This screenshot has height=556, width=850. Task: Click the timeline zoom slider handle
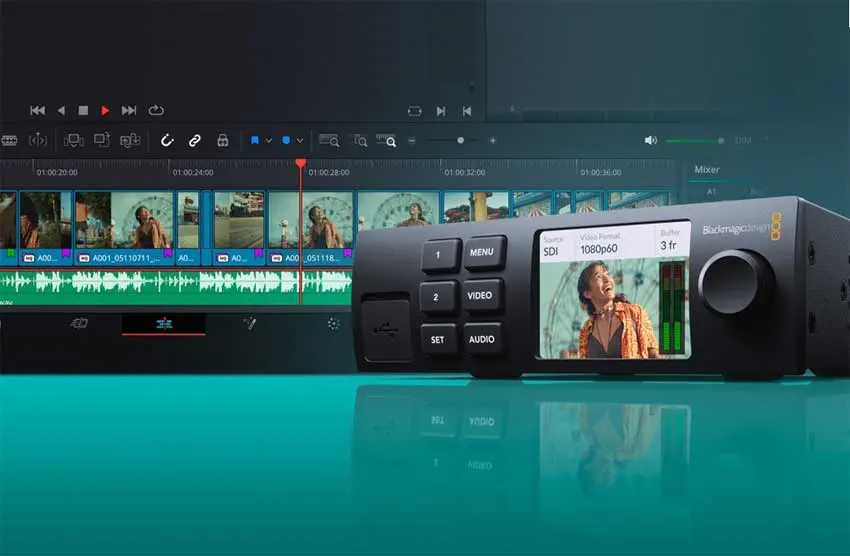point(460,140)
